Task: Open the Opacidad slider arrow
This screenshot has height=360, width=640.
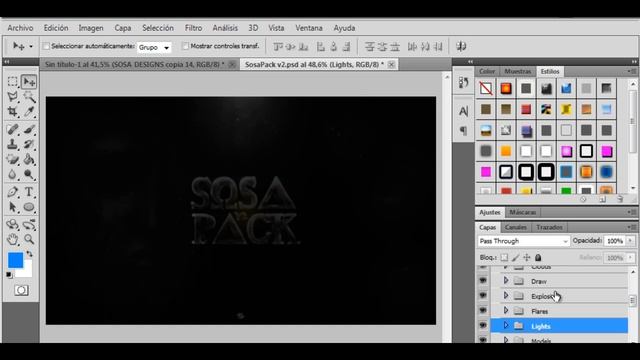Action: (630, 241)
